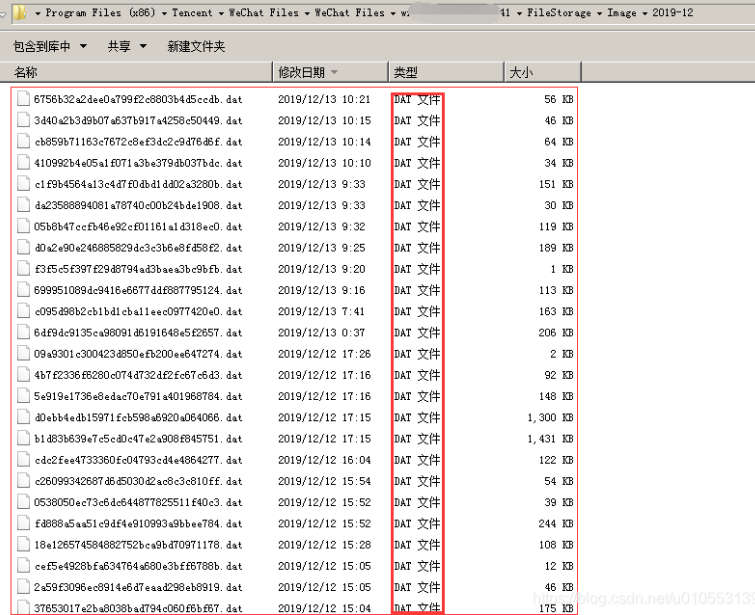
Task: Click date cell 2019/12/12 15:28
Action: [x=324, y=544]
